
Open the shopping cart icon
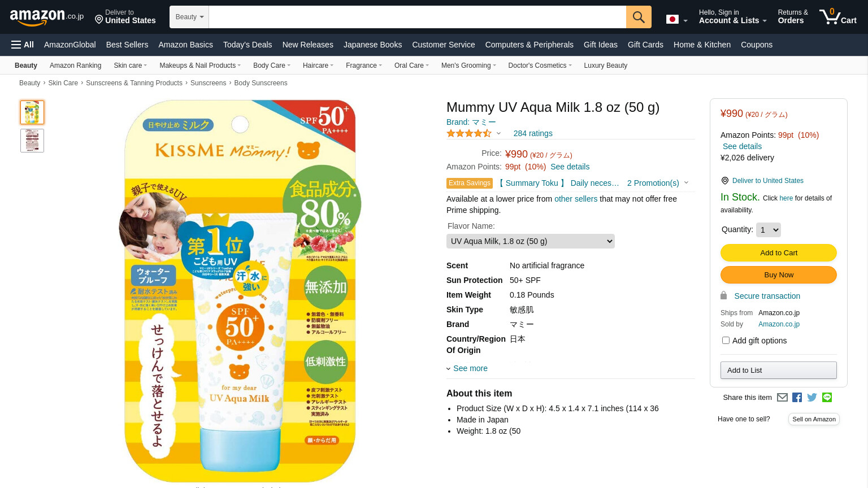coord(838,16)
